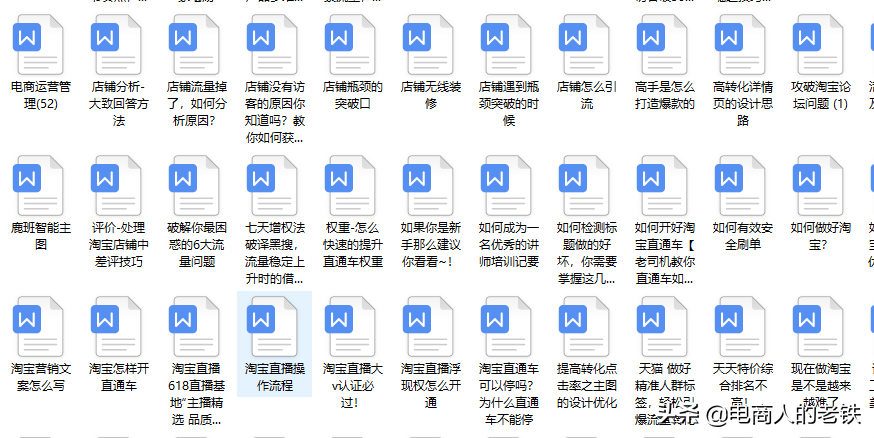Open the 店铺怎么引流 document icon
Screen dimensions: 874x438
(x=585, y=43)
